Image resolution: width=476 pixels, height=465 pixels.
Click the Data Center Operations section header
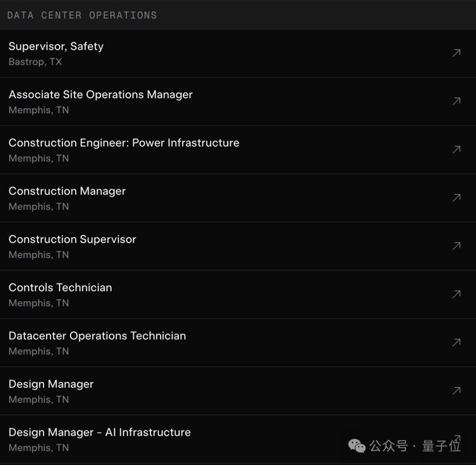coord(81,15)
